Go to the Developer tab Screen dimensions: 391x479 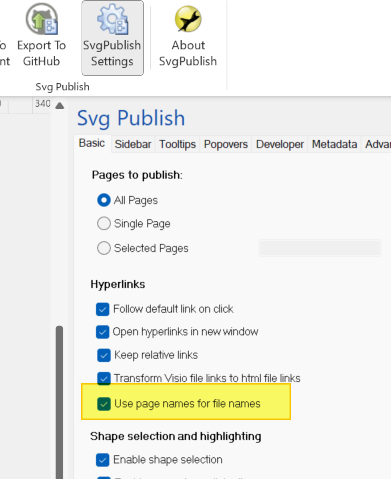280,144
